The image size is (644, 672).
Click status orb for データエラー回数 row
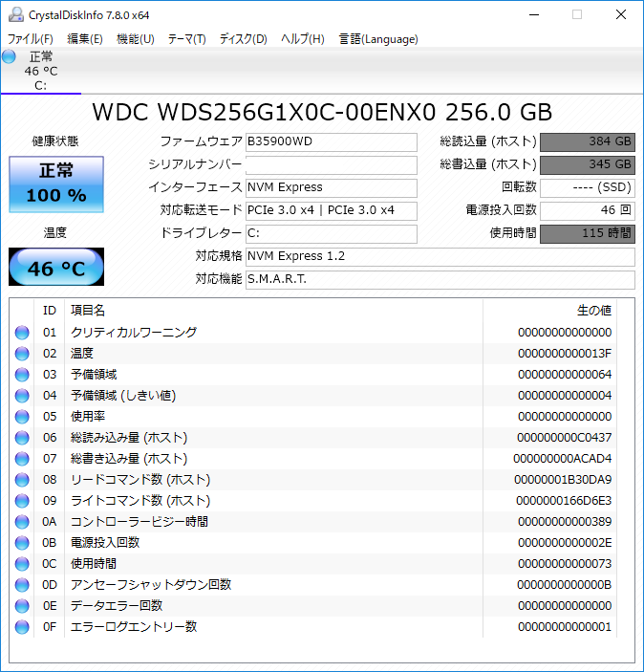[22, 606]
